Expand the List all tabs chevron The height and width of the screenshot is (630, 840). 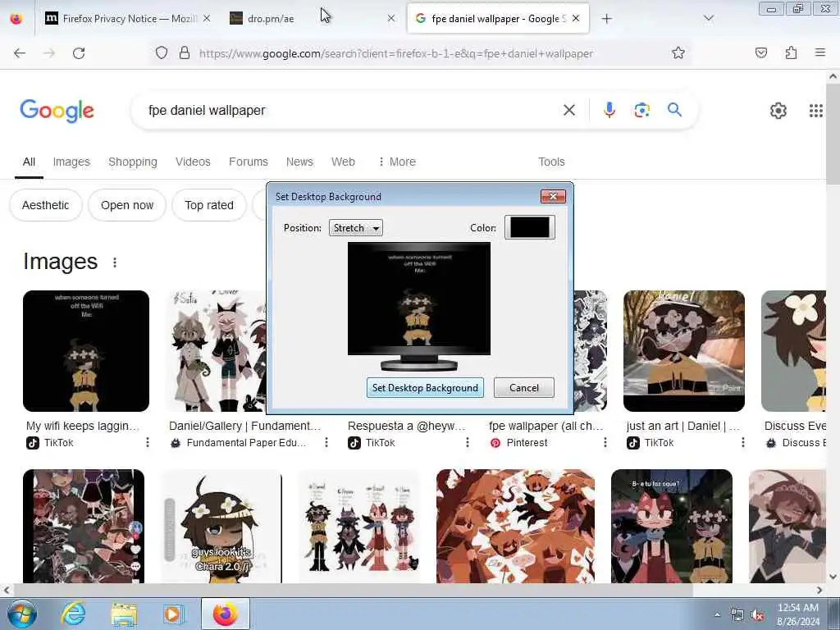pyautogui.click(x=708, y=19)
